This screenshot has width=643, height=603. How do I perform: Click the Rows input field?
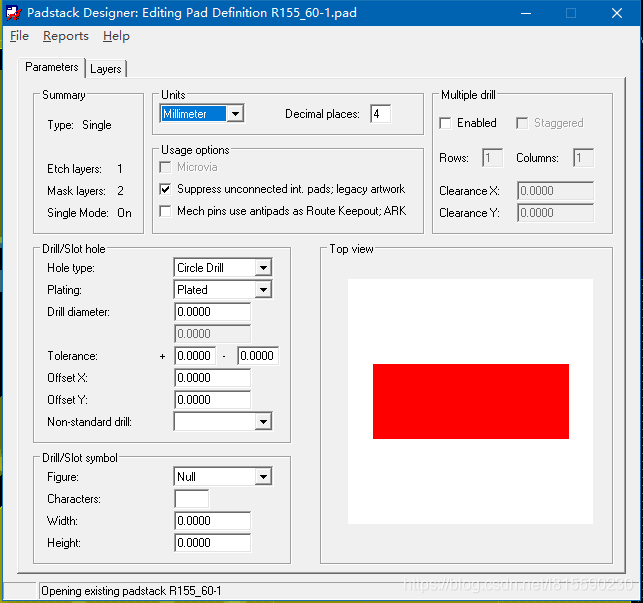493,158
